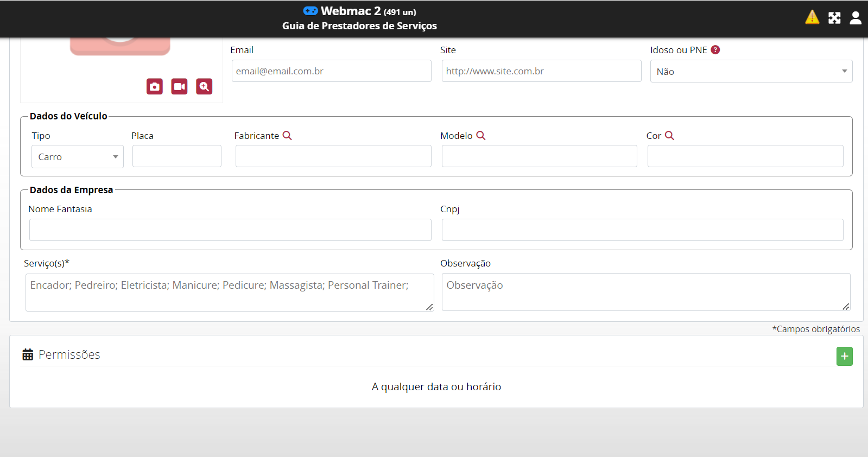Open the Modelo search magnifier
The height and width of the screenshot is (457, 868).
[x=481, y=136]
